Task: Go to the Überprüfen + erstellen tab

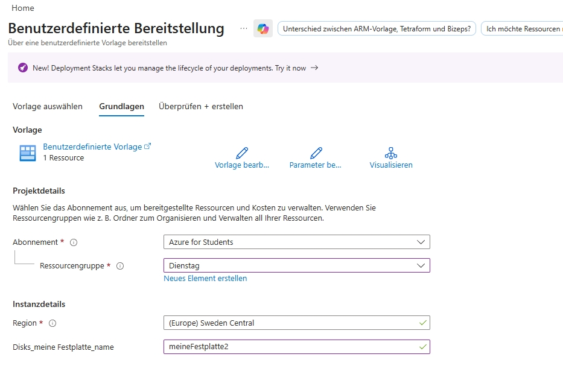Action: 201,107
